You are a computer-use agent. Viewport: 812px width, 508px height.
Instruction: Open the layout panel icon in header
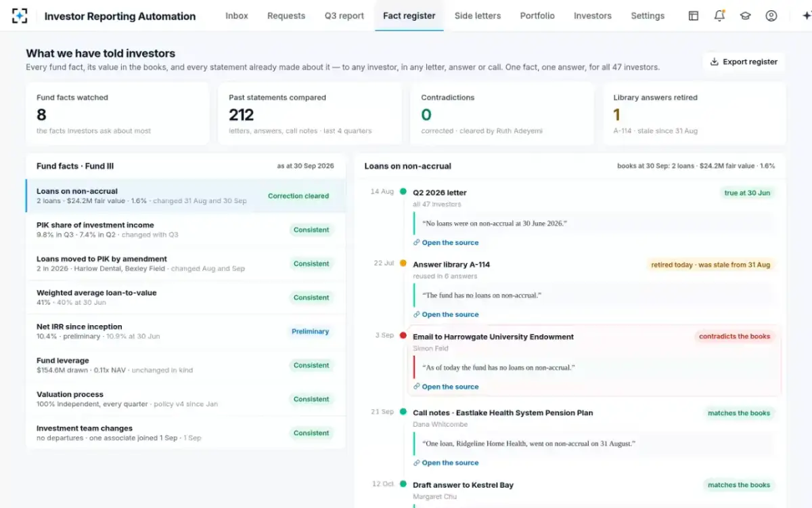tap(694, 16)
